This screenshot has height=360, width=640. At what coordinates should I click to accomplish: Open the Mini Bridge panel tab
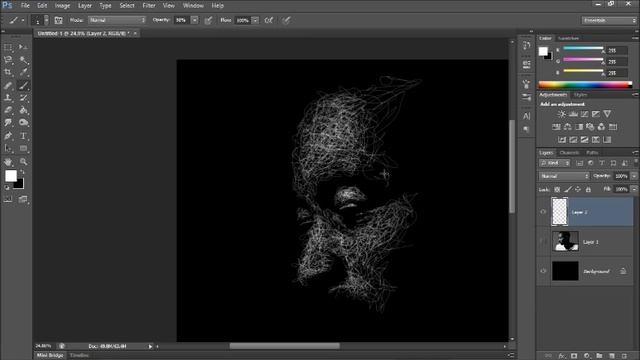tap(50, 356)
